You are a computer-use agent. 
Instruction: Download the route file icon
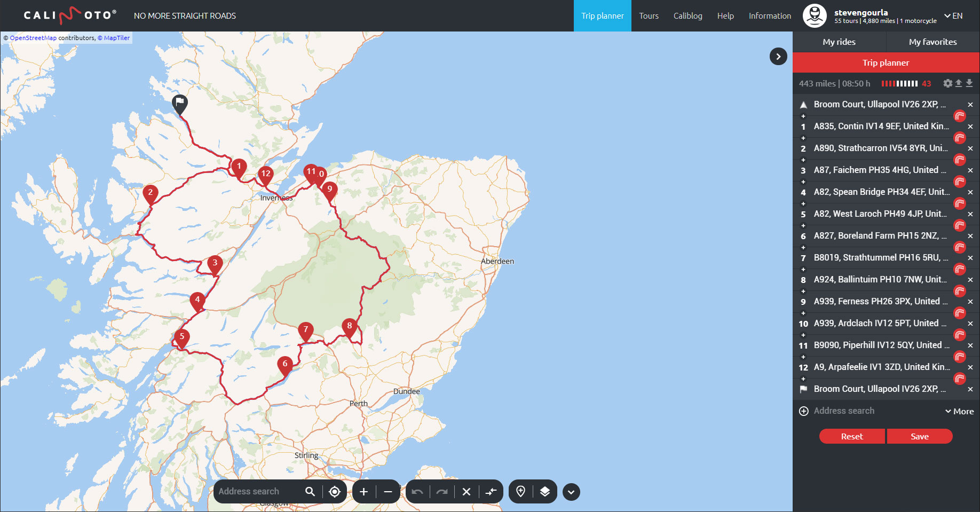[969, 83]
